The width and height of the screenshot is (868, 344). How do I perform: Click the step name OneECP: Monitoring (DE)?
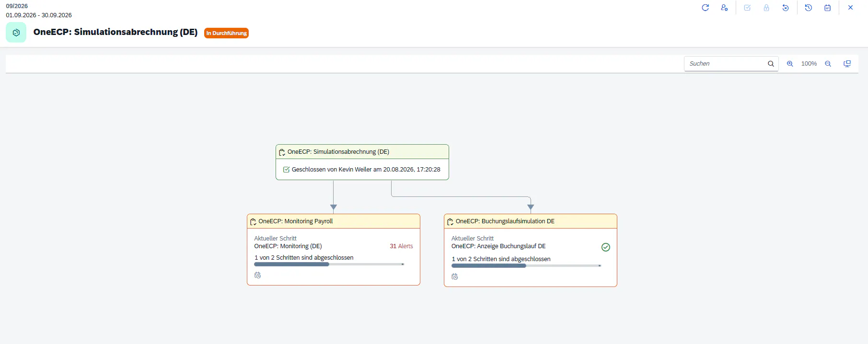288,246
